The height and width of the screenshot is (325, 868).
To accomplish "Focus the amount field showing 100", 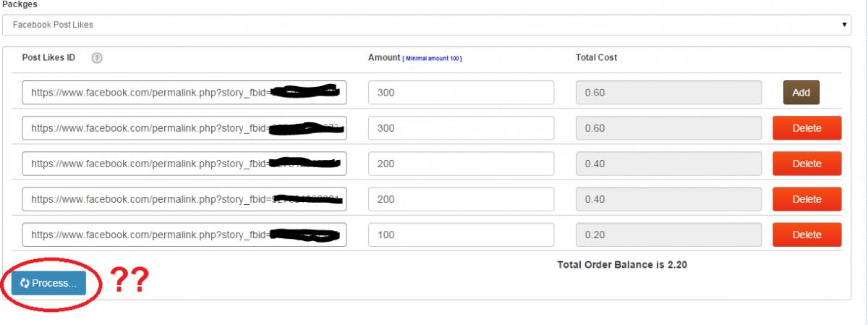I will (461, 235).
